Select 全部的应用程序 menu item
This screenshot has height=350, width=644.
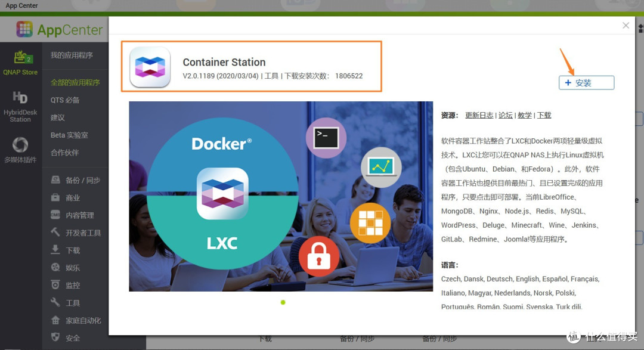tap(75, 82)
